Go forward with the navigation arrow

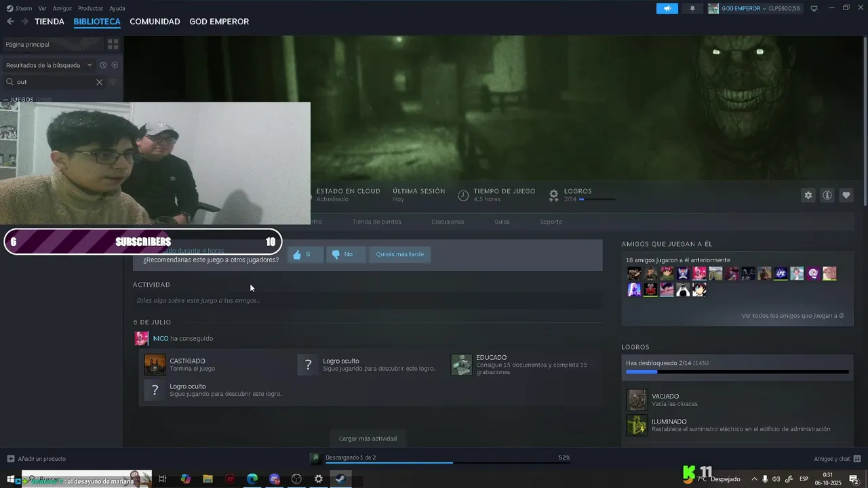[x=24, y=22]
